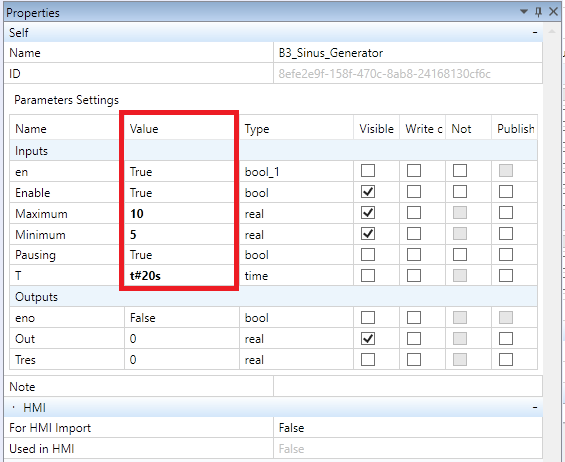
Task: Edit the Minimum value 5
Action: (x=182, y=234)
